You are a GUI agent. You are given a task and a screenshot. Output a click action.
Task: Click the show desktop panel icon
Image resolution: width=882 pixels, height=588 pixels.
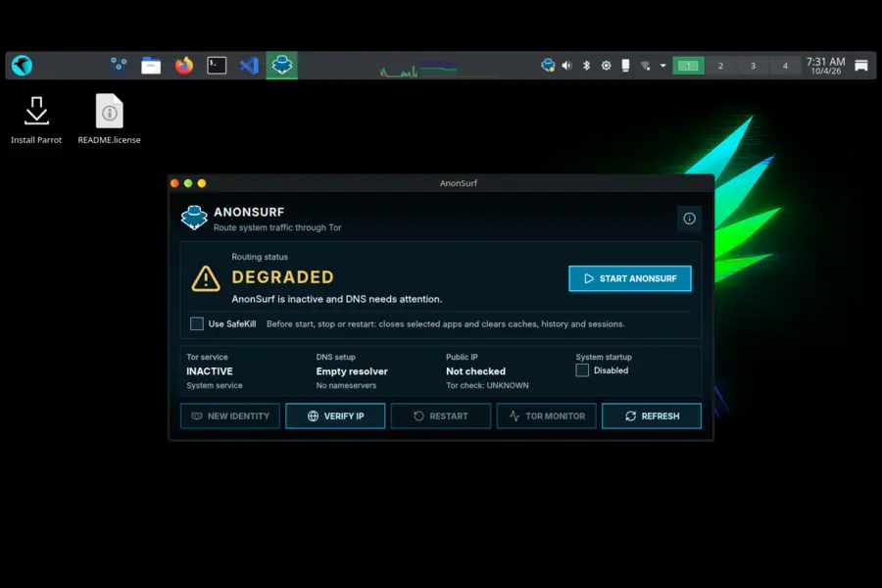[x=861, y=66]
